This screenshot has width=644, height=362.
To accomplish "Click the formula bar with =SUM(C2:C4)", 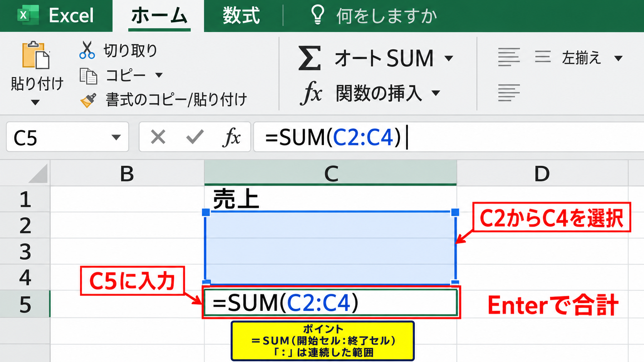I will (449, 137).
